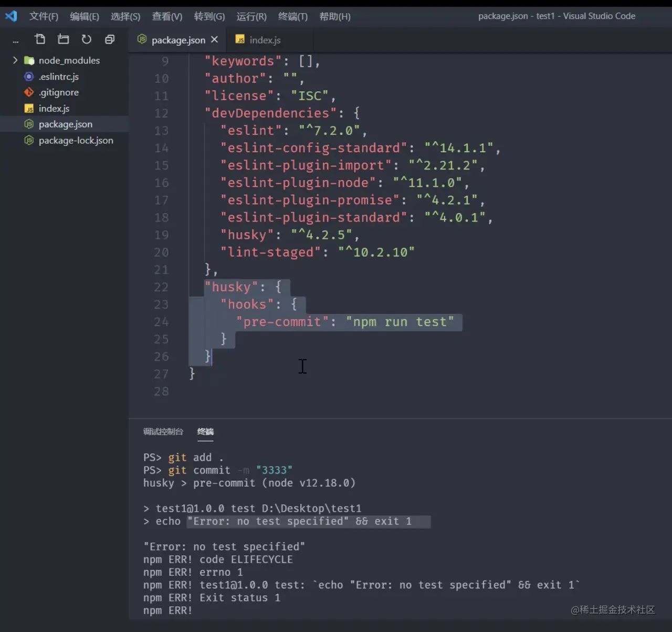Image resolution: width=672 pixels, height=632 pixels.
Task: Open the 转到(G) menu
Action: pos(209,16)
